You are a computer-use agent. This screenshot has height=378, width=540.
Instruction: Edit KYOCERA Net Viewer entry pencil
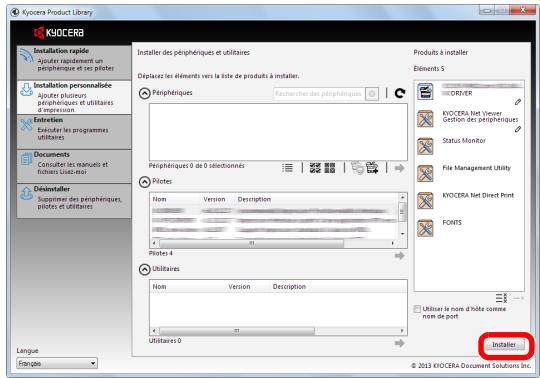(518, 129)
